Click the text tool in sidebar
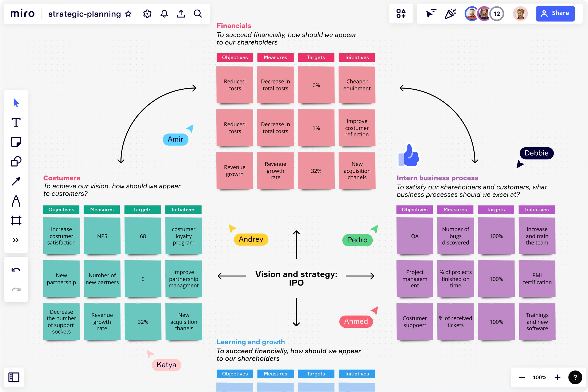 tap(16, 122)
